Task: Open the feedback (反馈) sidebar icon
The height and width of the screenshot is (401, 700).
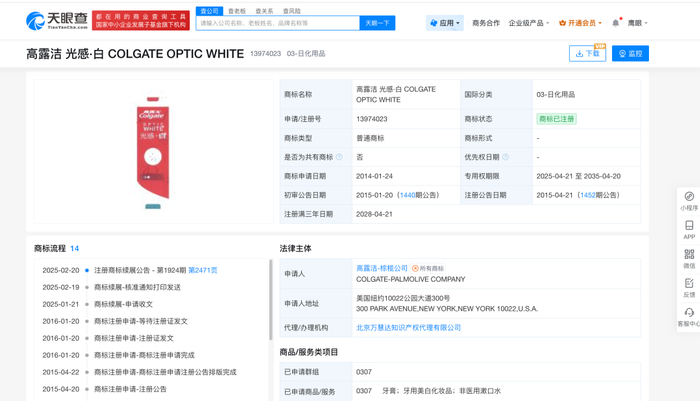Action: 689,287
